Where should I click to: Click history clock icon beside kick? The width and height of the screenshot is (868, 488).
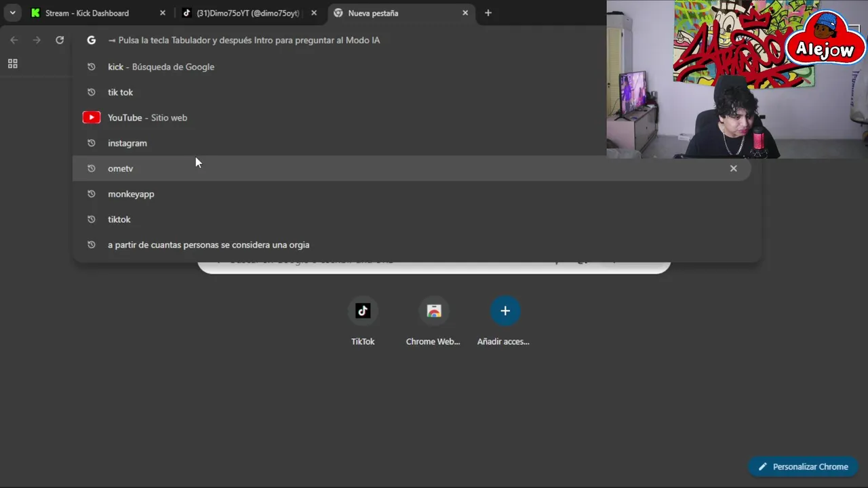tap(92, 66)
